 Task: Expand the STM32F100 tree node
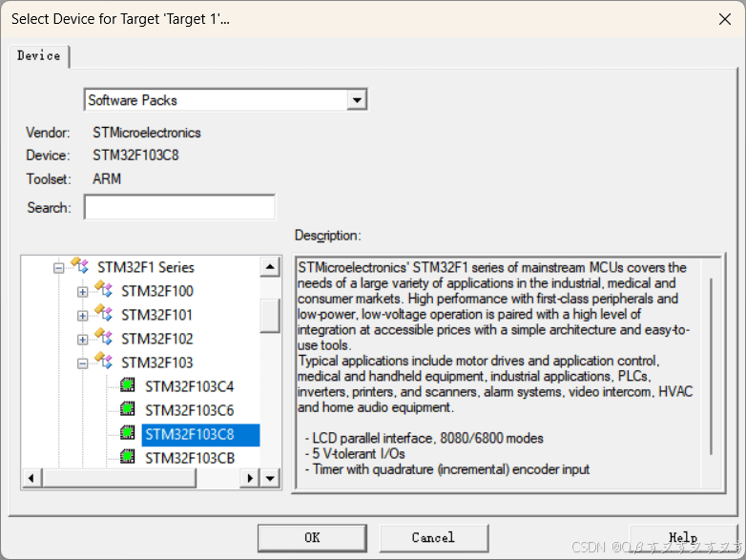[82, 292]
